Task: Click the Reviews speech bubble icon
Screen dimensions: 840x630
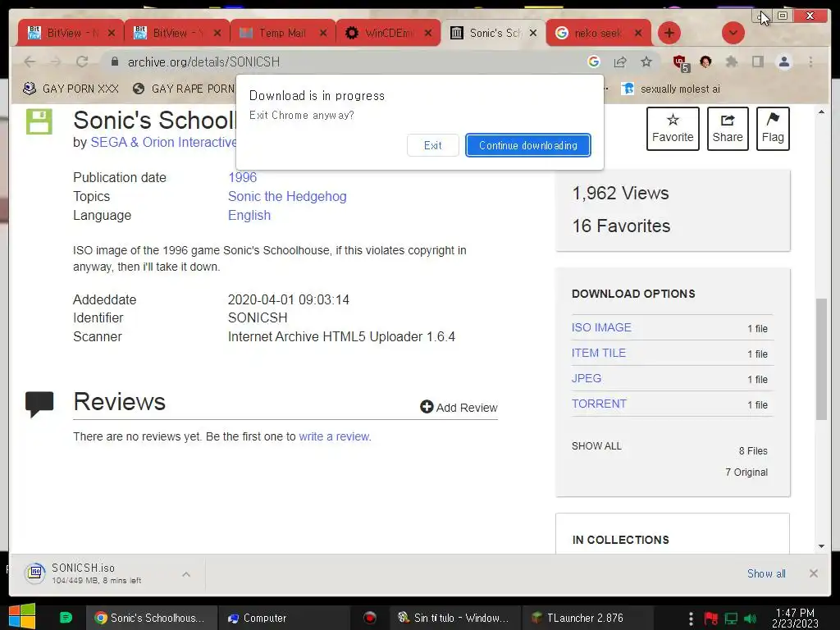Action: click(x=39, y=404)
